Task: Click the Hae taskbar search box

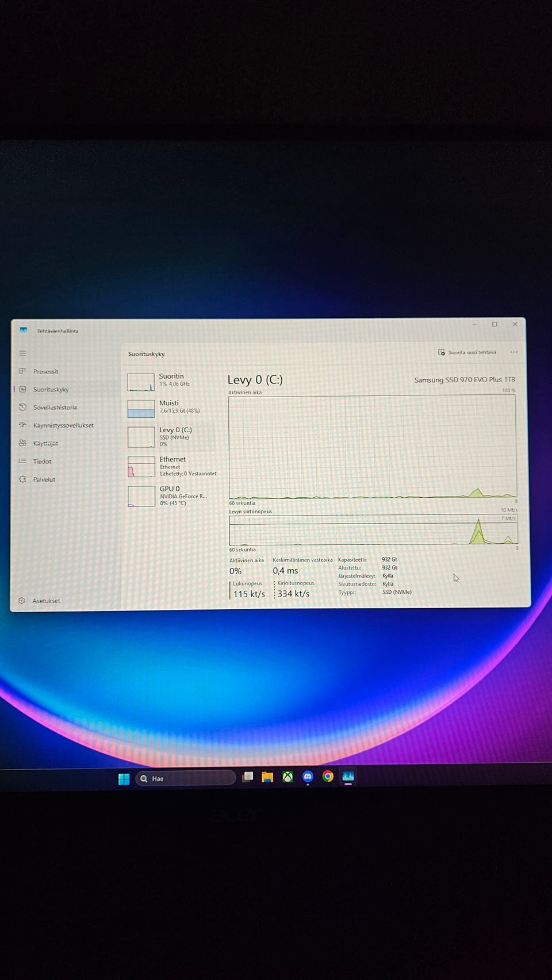Action: tap(186, 778)
